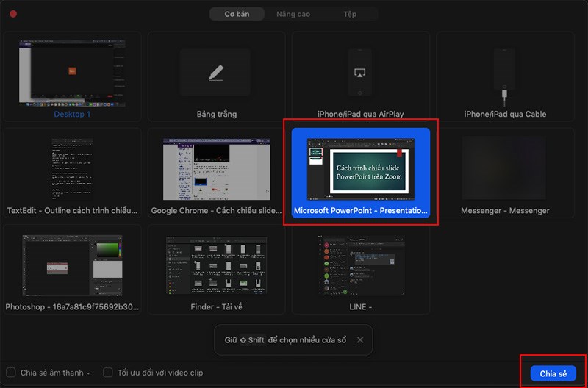This screenshot has height=388, width=588.
Task: Click the red close window button
Action: (13, 14)
